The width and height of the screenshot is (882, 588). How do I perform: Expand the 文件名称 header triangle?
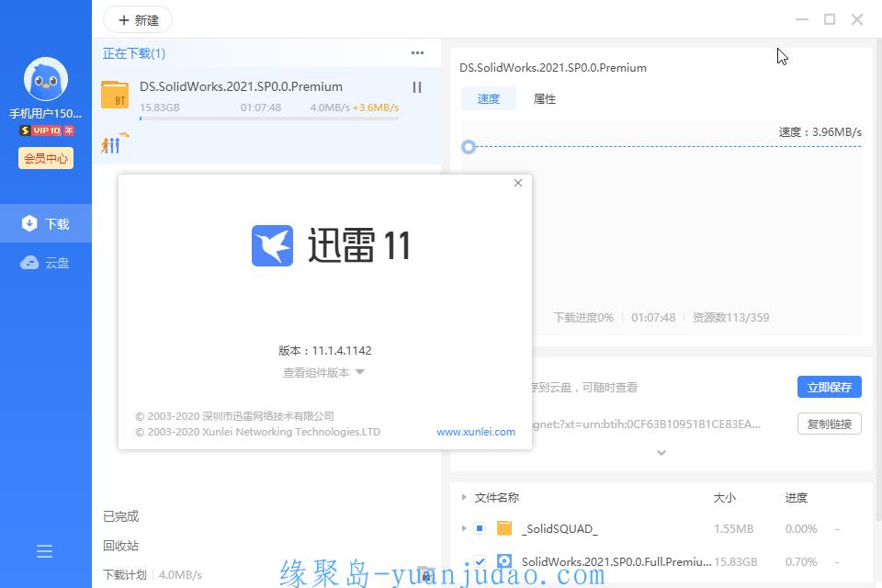[463, 497]
